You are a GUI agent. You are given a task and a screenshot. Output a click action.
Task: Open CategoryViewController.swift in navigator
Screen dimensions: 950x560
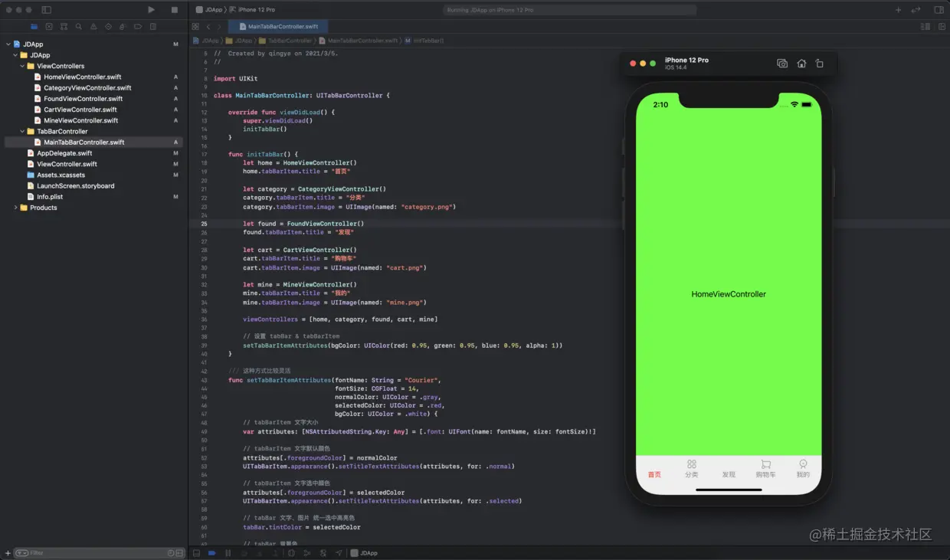coord(87,88)
